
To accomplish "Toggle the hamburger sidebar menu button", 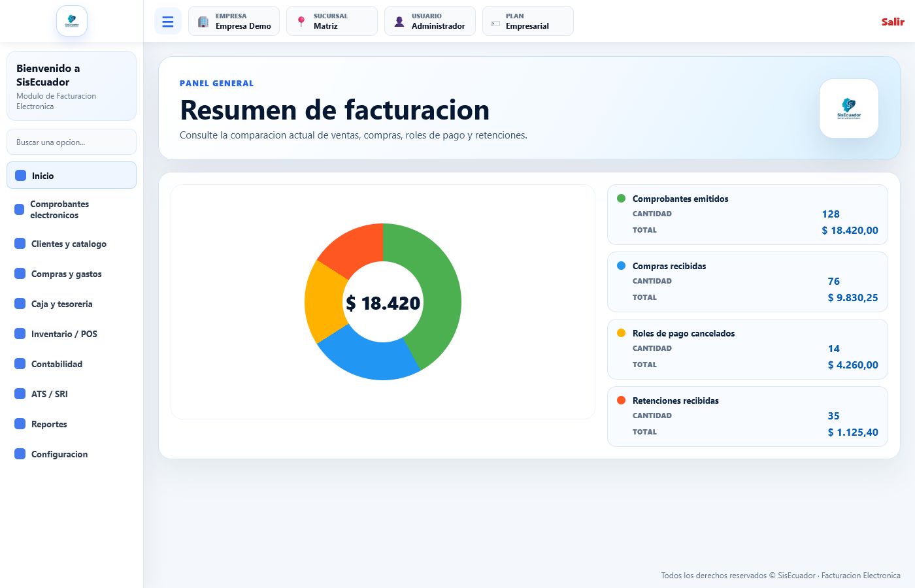I will click(168, 22).
